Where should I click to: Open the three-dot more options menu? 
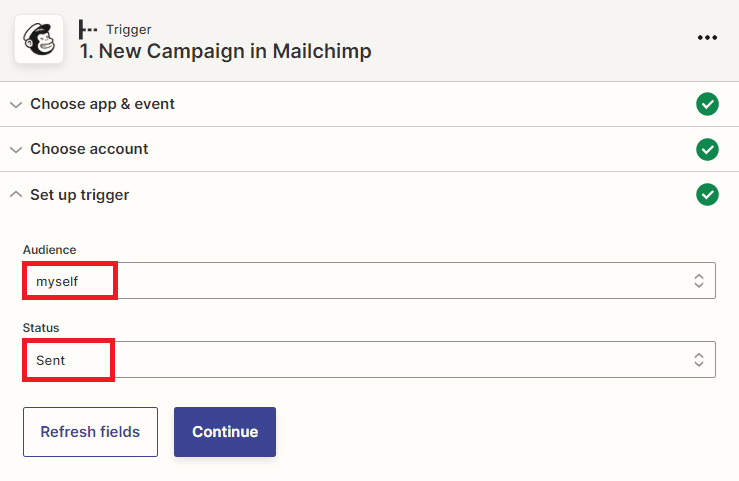tap(708, 38)
